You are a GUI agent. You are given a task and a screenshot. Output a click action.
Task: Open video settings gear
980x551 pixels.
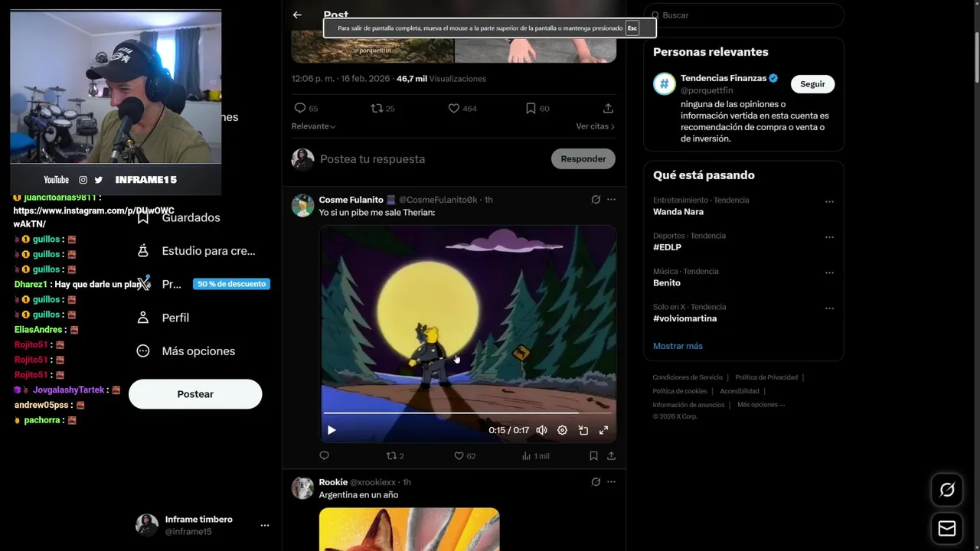(x=562, y=430)
